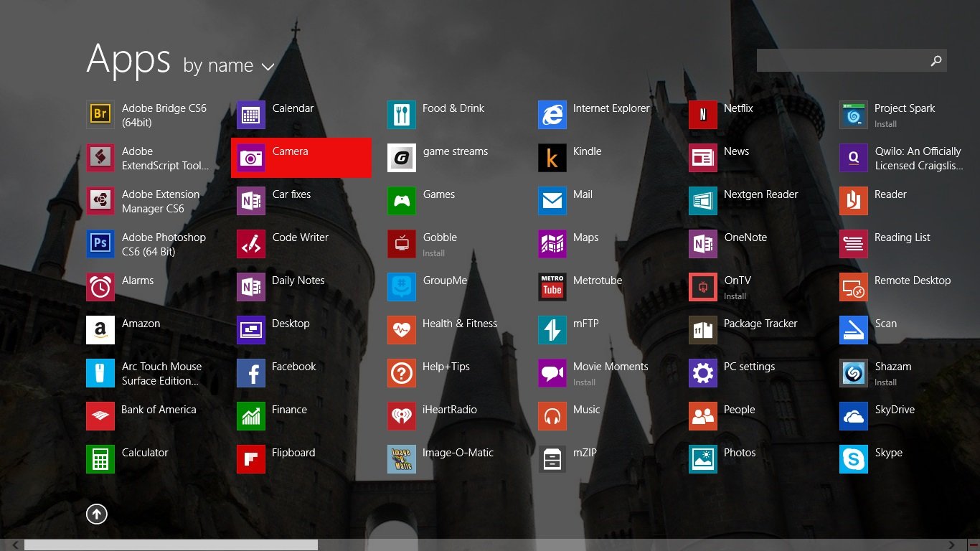Open Health & Fitness app icon
This screenshot has width=980, height=551.
402,330
